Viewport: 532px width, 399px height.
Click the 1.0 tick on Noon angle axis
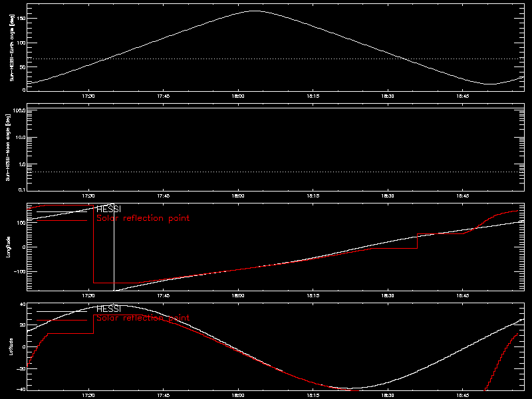[x=21, y=164]
